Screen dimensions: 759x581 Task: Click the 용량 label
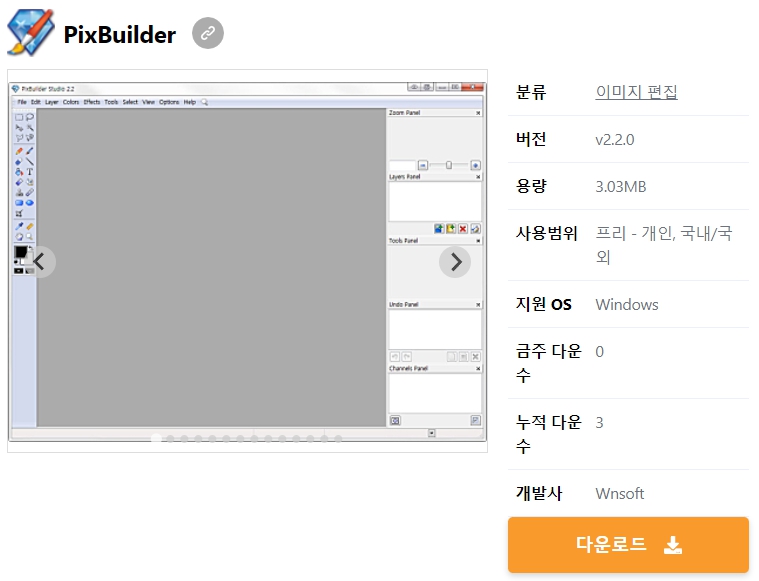(x=531, y=186)
